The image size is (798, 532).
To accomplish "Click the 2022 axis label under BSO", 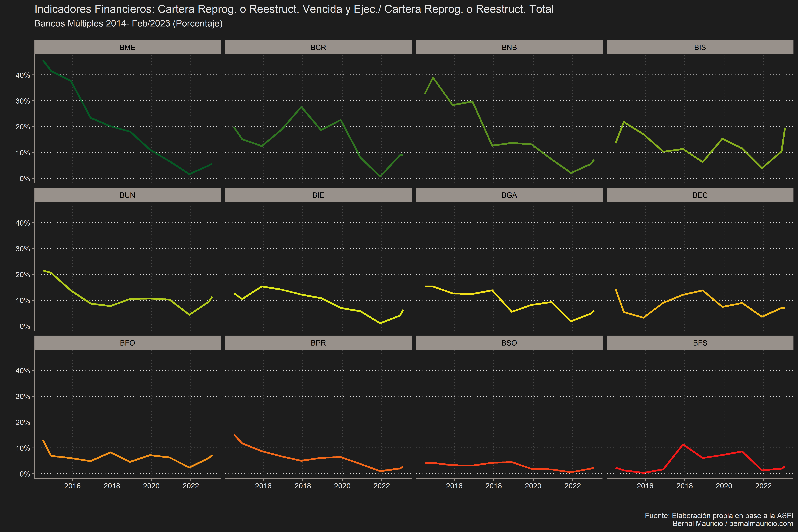I will coord(573,486).
